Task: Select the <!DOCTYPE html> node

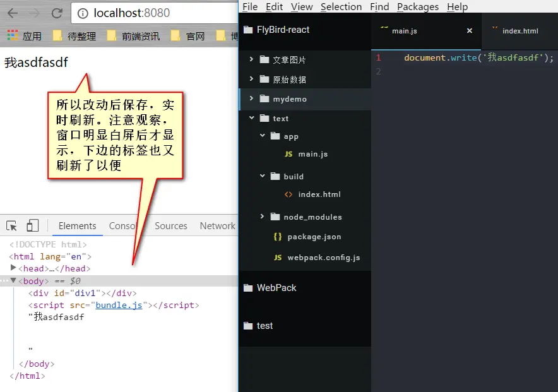Action: click(48, 244)
